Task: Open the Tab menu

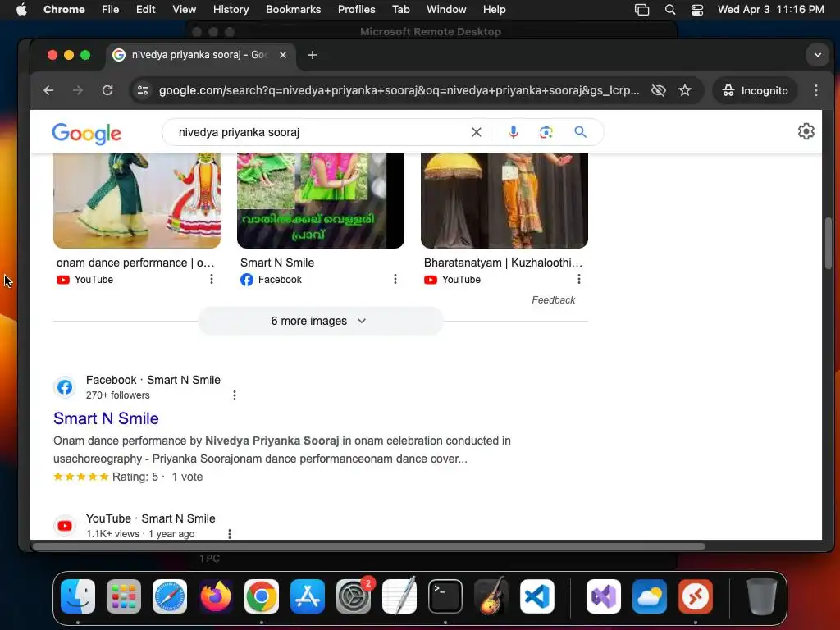Action: tap(400, 9)
